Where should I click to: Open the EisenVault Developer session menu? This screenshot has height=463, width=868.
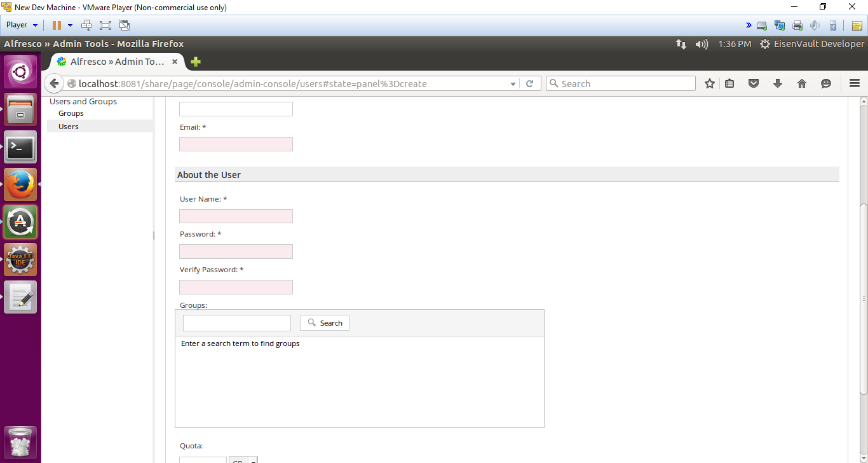click(x=812, y=44)
